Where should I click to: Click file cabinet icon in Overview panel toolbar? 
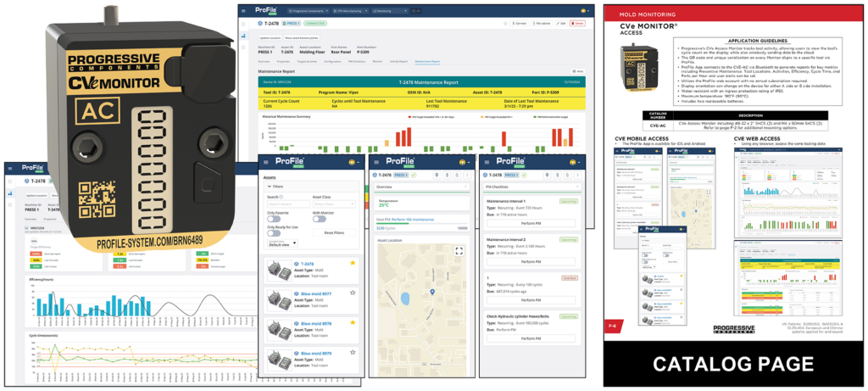(457, 175)
